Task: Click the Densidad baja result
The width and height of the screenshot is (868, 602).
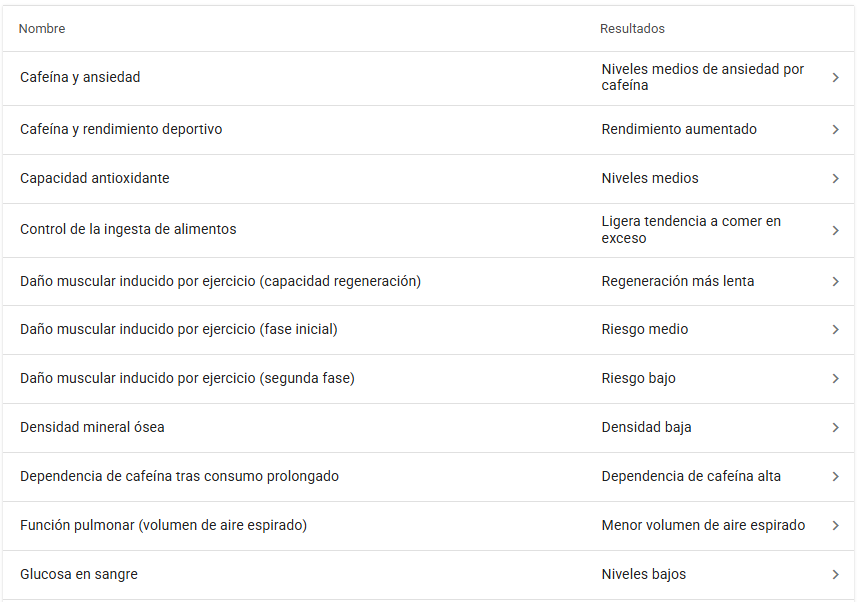Action: point(646,427)
